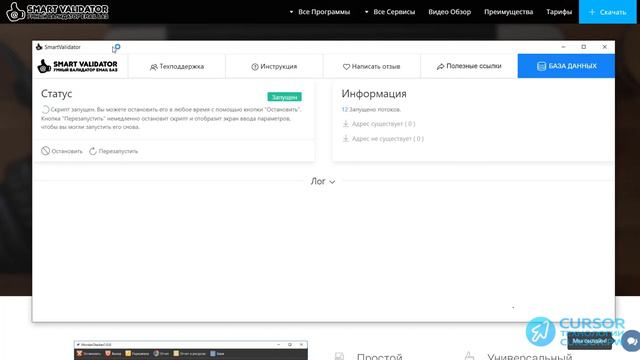Download the Адрес существует list
Viewport: 640px width, 360px height.
(378, 124)
